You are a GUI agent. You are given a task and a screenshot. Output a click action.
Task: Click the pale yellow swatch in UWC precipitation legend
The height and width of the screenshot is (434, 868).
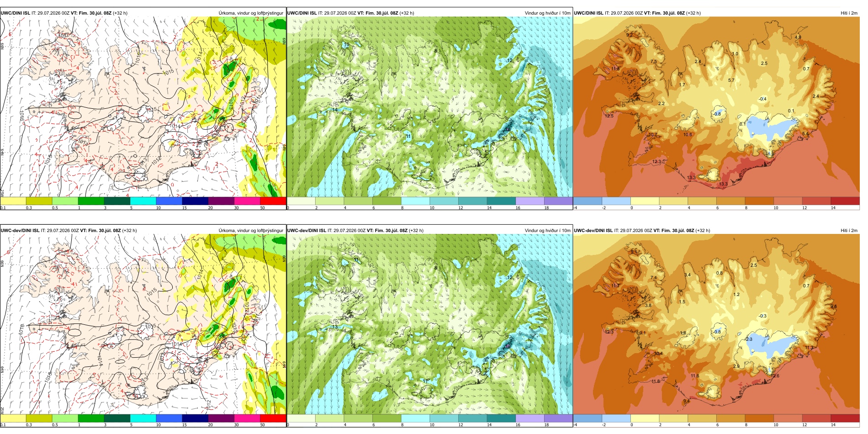click(x=13, y=201)
